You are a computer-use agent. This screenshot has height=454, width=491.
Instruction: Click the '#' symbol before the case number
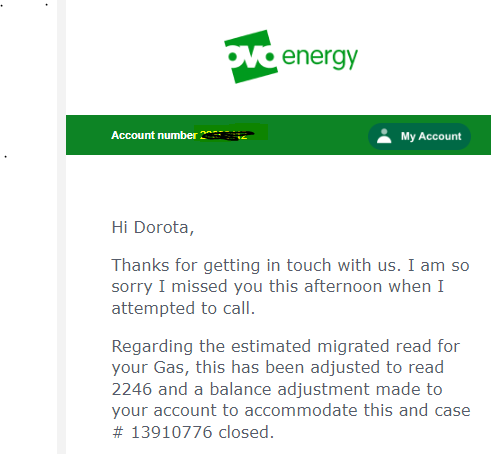(118, 432)
